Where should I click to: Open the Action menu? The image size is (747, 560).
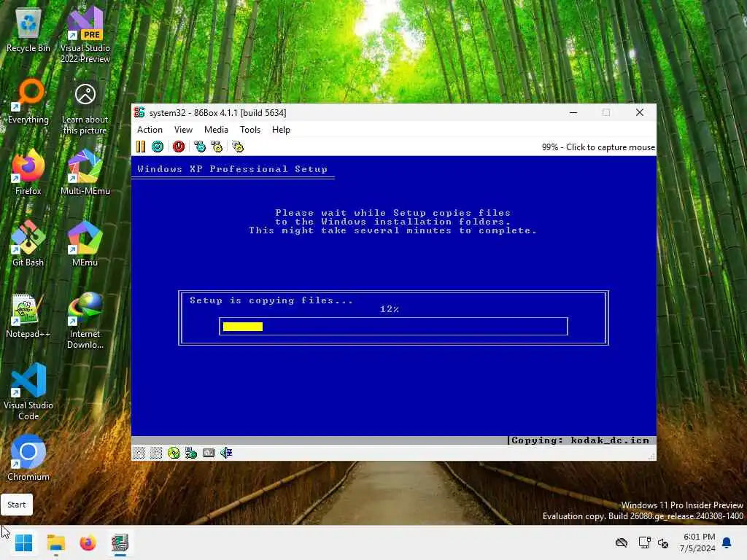tap(150, 130)
